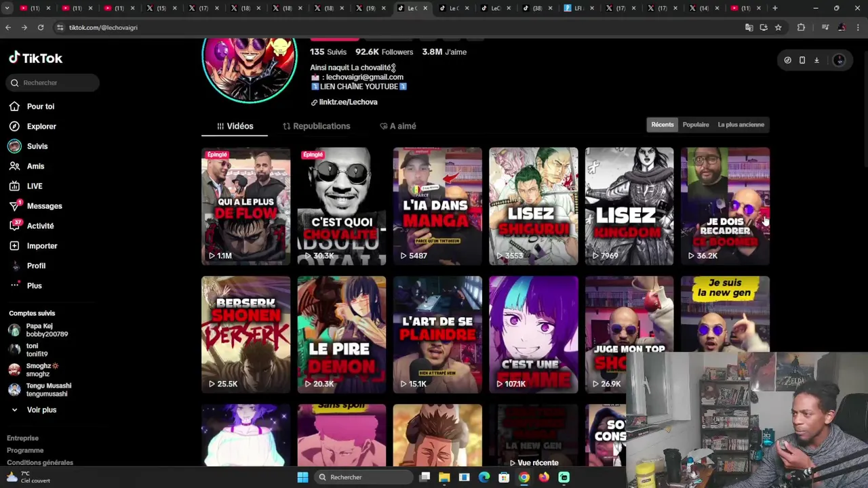Screen dimensions: 868x488
Task: Bookmark this page with the star icon
Action: (x=778, y=28)
